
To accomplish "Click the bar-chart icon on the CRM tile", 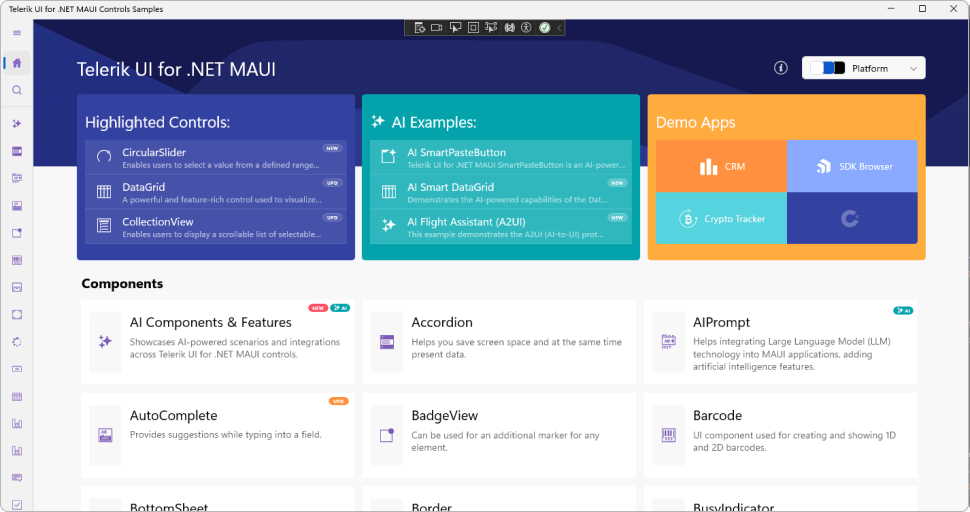I will pyautogui.click(x=708, y=166).
